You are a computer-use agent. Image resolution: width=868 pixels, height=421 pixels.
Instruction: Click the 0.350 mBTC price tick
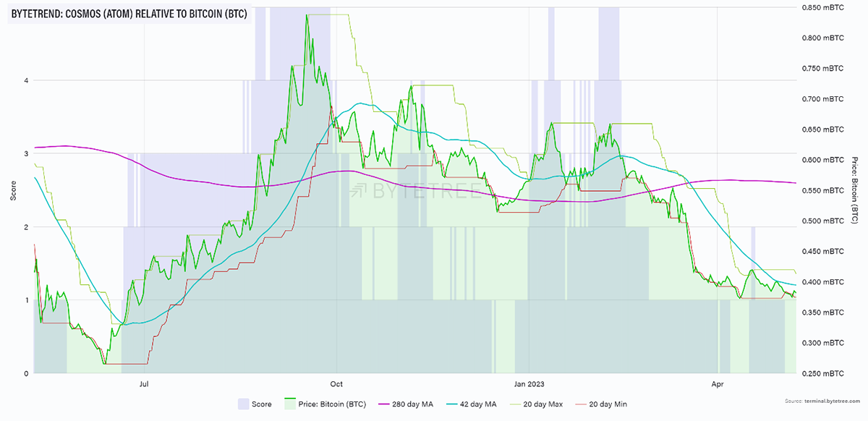click(824, 312)
